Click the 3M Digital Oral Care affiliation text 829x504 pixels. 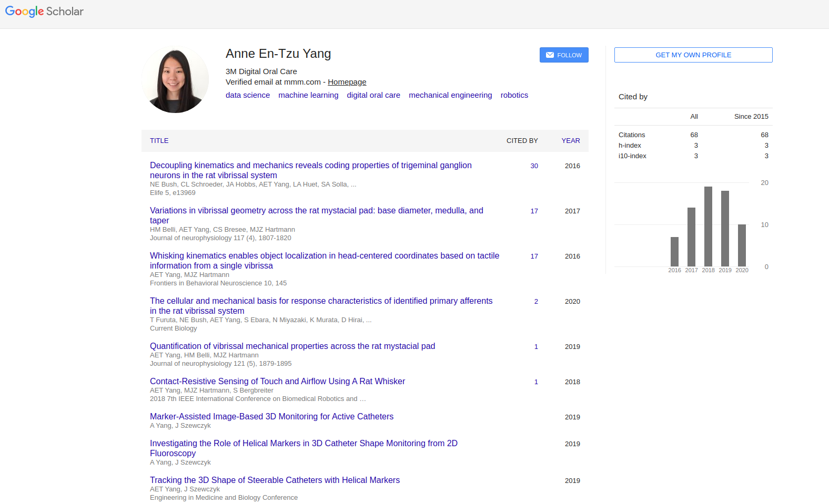click(261, 71)
